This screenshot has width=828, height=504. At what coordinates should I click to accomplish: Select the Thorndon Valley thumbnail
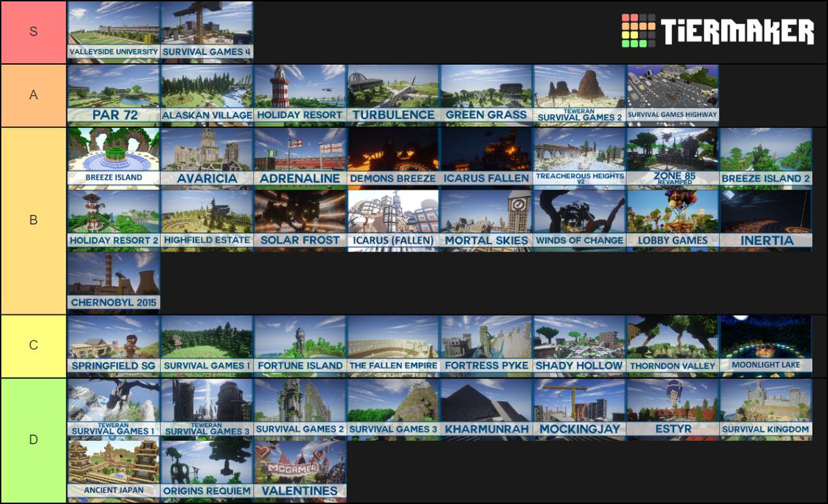673,346
